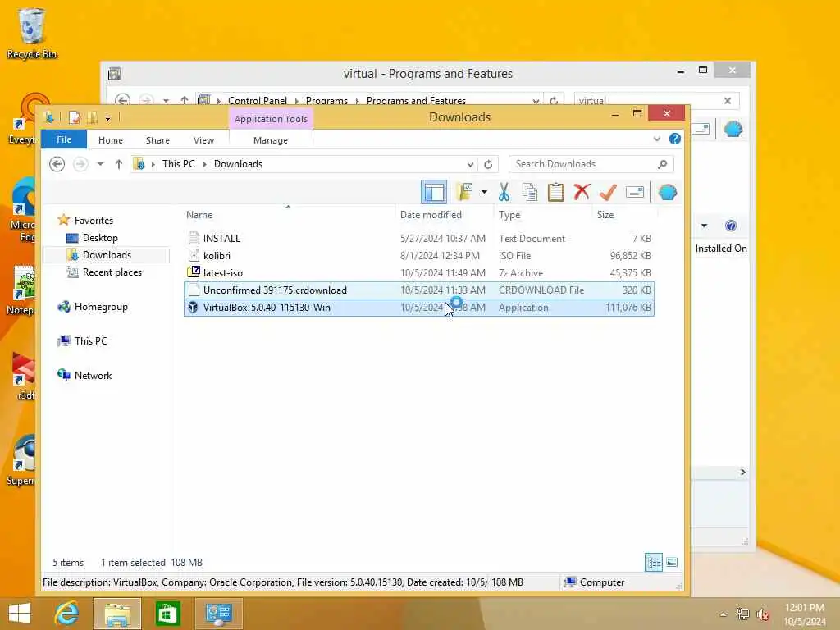Click the preview pane toolbar icon
Viewport: 840px width, 630px height.
tap(434, 192)
